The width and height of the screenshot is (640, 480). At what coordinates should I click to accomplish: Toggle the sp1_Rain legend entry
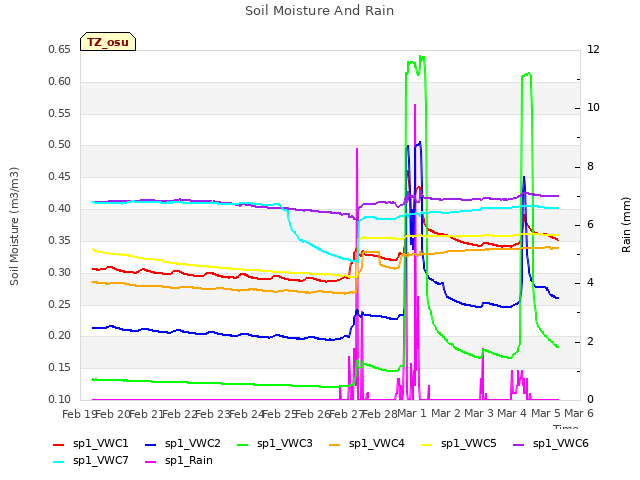click(x=179, y=461)
